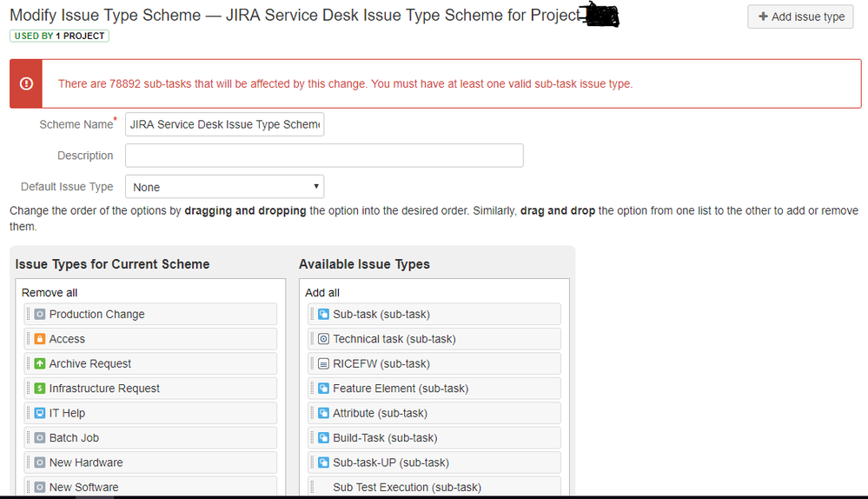The height and width of the screenshot is (499, 868).
Task: Select the Batch Job issue type item
Action: (x=150, y=437)
